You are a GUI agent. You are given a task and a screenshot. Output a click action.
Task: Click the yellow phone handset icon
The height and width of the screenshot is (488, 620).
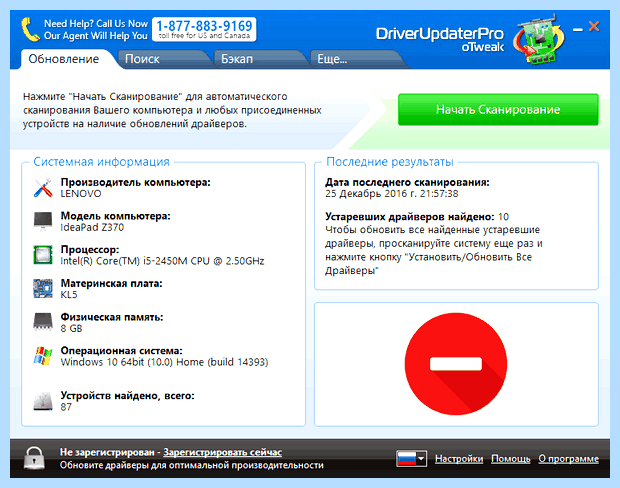(x=30, y=29)
